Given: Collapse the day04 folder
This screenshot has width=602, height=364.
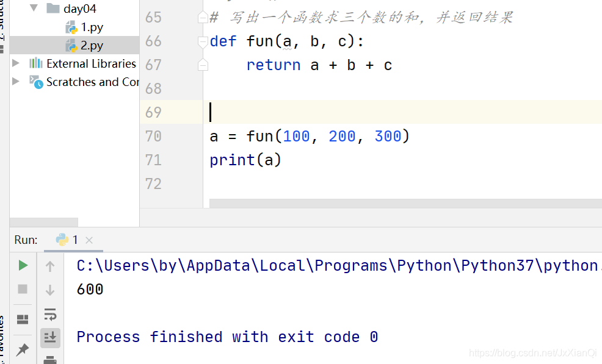Looking at the screenshot, I should click(34, 8).
